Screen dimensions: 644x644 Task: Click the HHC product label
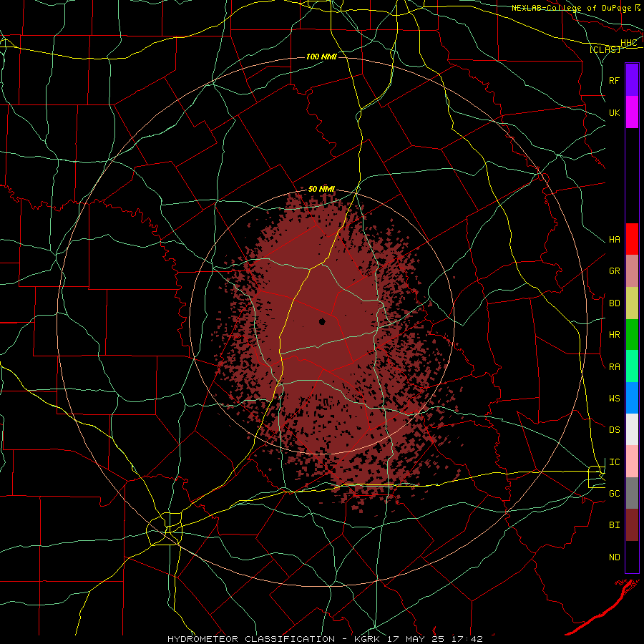pyautogui.click(x=629, y=43)
